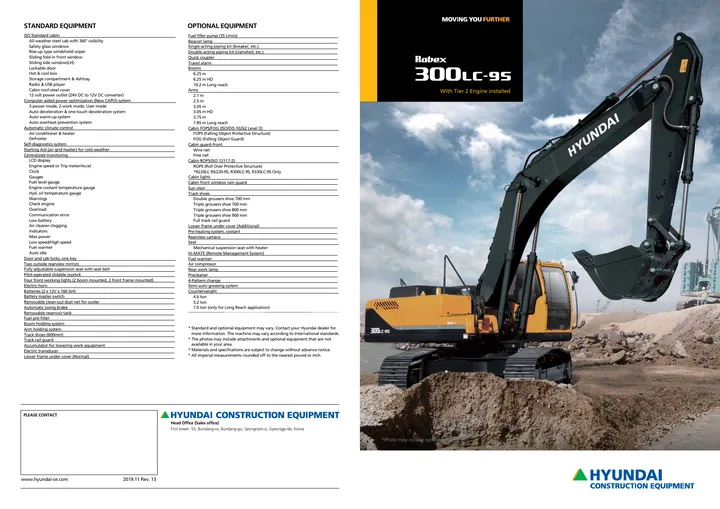The width and height of the screenshot is (720, 509).
Task: Click 'LCD display' item
Action: 40,161
